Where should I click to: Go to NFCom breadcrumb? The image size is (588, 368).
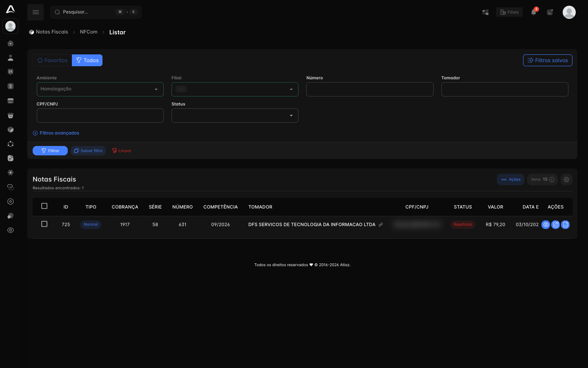coord(89,32)
